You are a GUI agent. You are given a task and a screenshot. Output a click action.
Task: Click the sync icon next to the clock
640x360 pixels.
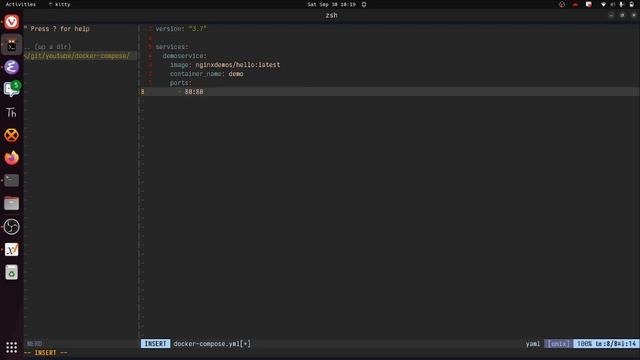(x=364, y=4)
